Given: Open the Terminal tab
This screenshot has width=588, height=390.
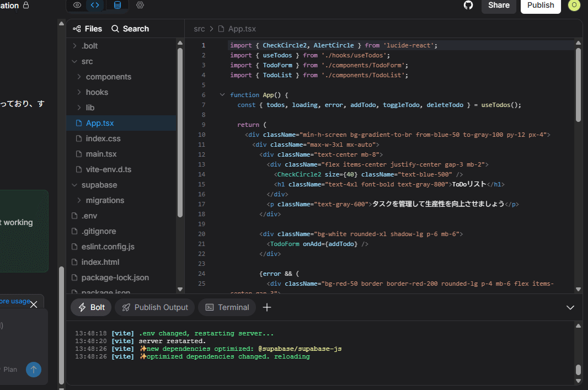Looking at the screenshot, I should point(227,307).
